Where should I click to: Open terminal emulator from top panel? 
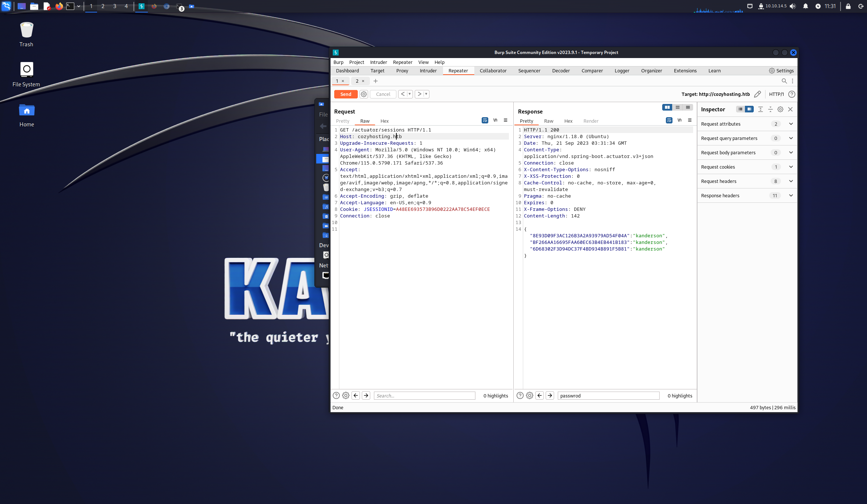(70, 6)
